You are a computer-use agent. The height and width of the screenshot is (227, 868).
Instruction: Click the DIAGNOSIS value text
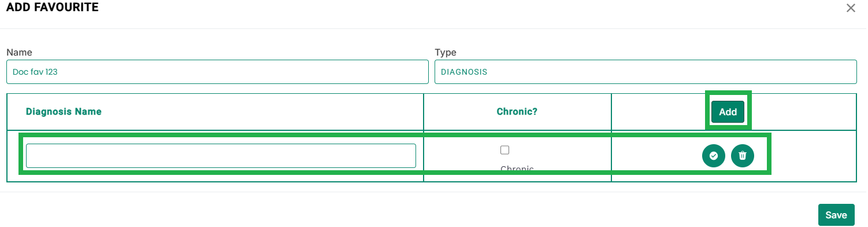click(464, 72)
